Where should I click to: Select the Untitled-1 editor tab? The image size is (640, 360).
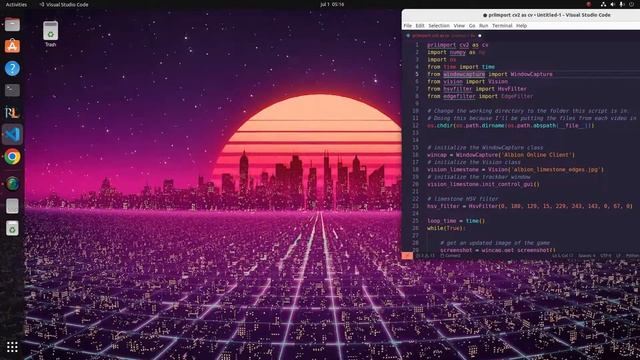[x=444, y=36]
